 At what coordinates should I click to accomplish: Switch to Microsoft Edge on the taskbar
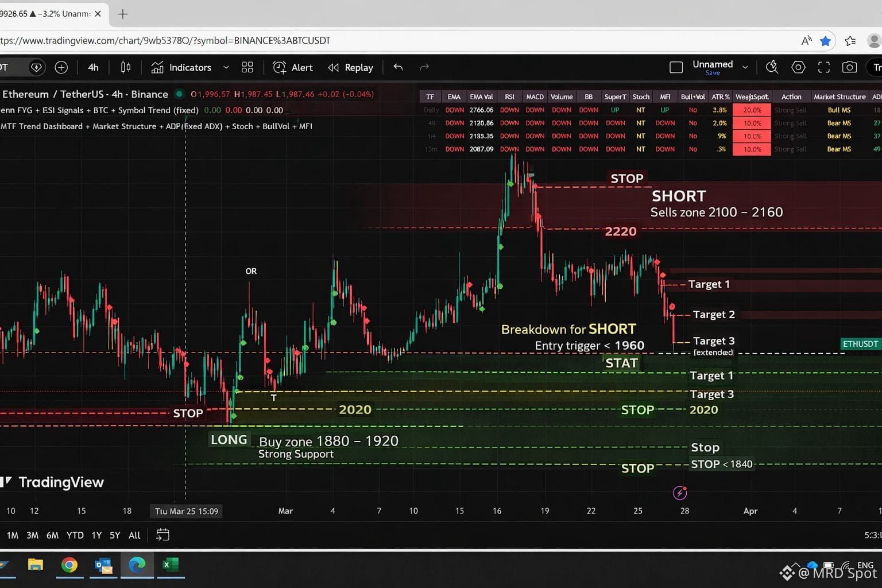[x=137, y=565]
